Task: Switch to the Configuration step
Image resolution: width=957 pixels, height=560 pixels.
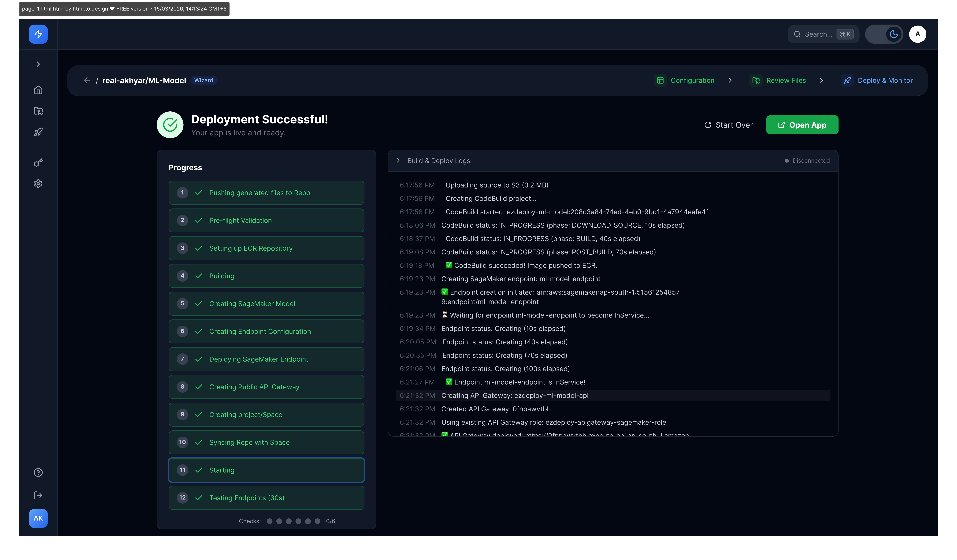Action: click(692, 80)
